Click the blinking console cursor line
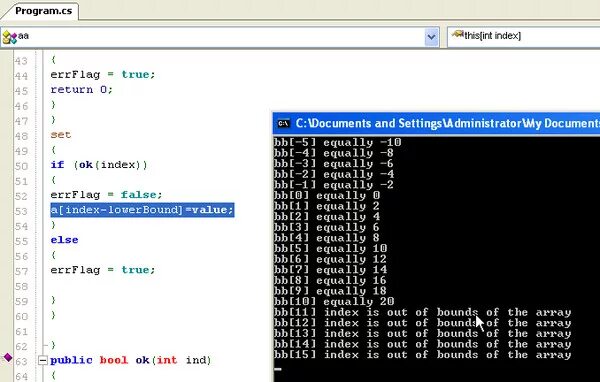This screenshot has height=382, width=600. point(278,369)
